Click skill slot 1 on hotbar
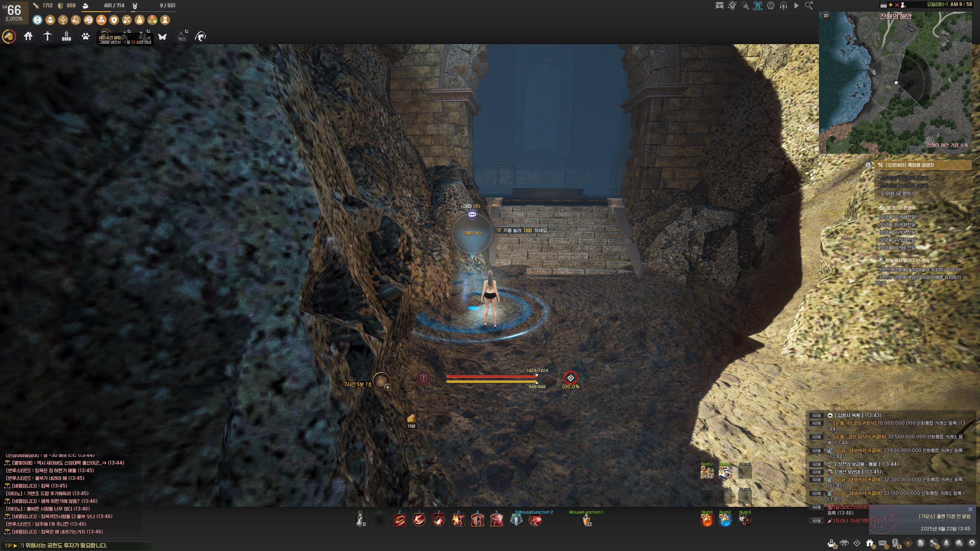The image size is (980, 551). tap(419, 520)
